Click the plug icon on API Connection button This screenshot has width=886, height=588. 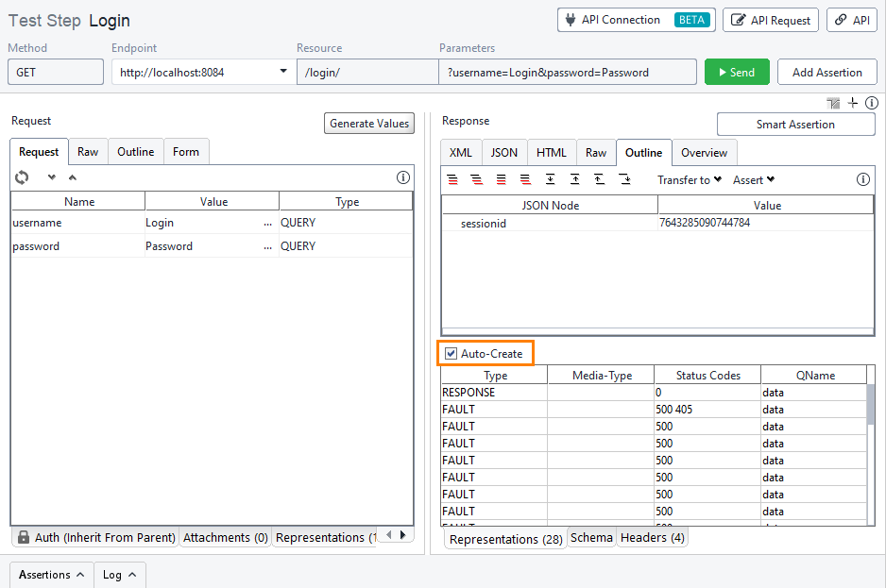(570, 20)
